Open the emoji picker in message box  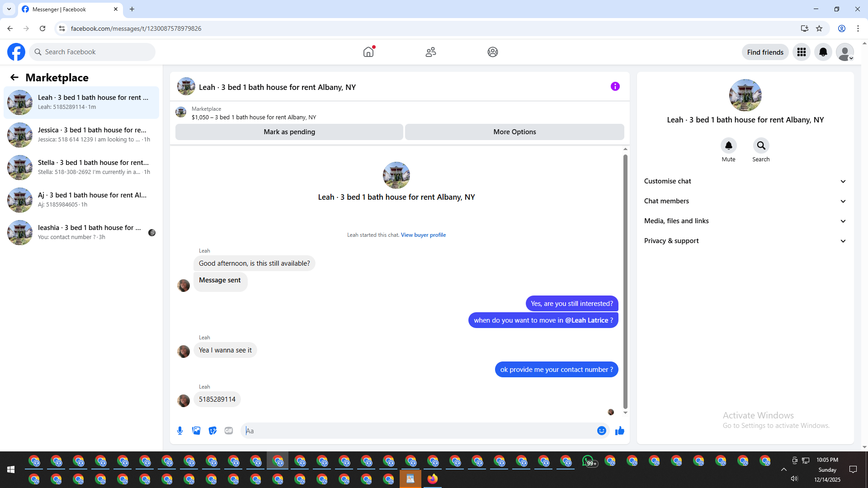coord(601,431)
